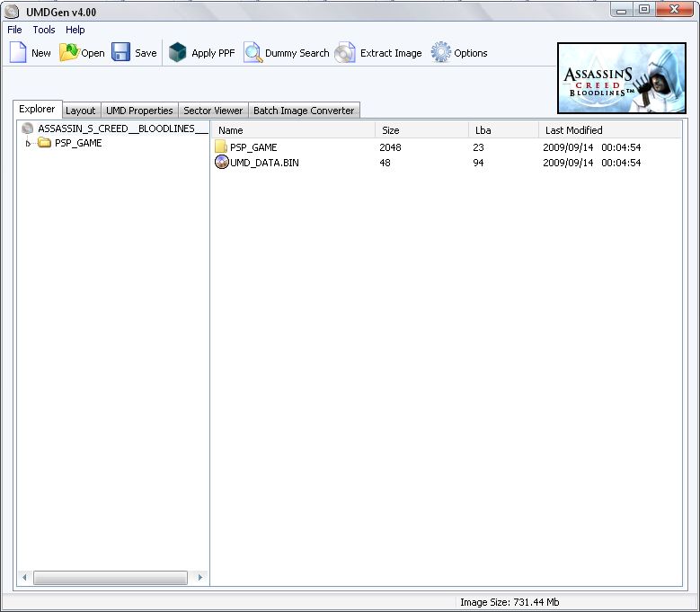Click the Options gear icon

(x=440, y=52)
